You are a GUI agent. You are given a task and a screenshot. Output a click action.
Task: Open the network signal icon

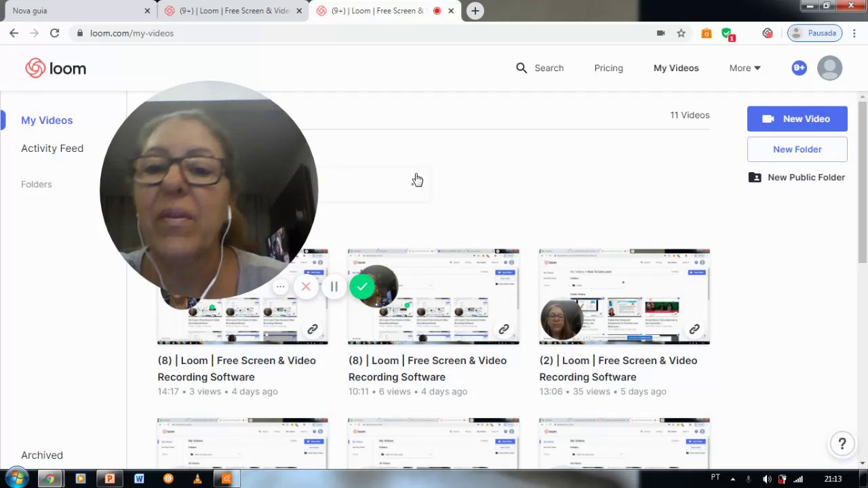798,479
